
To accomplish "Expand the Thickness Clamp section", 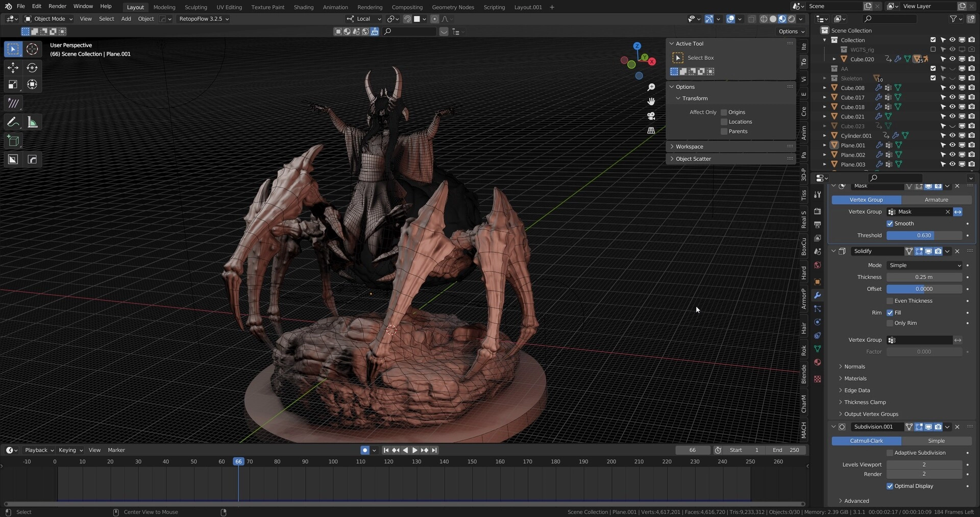I will pyautogui.click(x=865, y=402).
